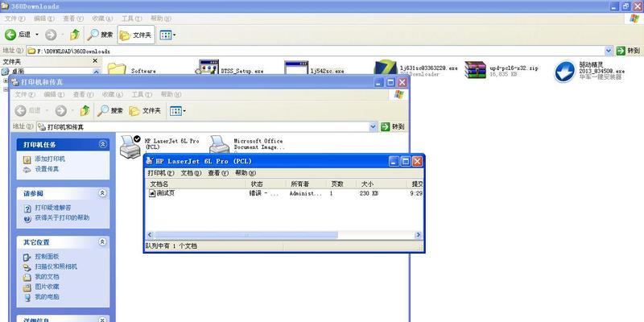644x322 pixels.
Task: Click Search (搜索) in Printers and Faxes toolbar
Action: coord(110,110)
